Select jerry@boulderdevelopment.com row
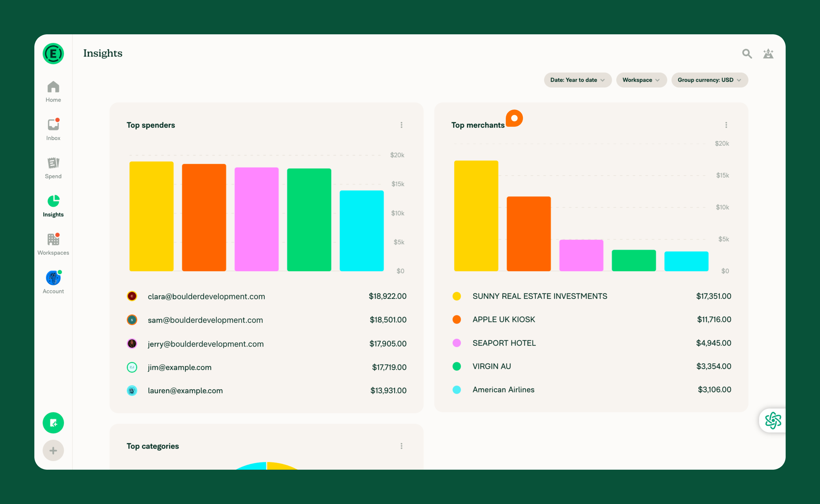820x504 pixels. click(266, 343)
